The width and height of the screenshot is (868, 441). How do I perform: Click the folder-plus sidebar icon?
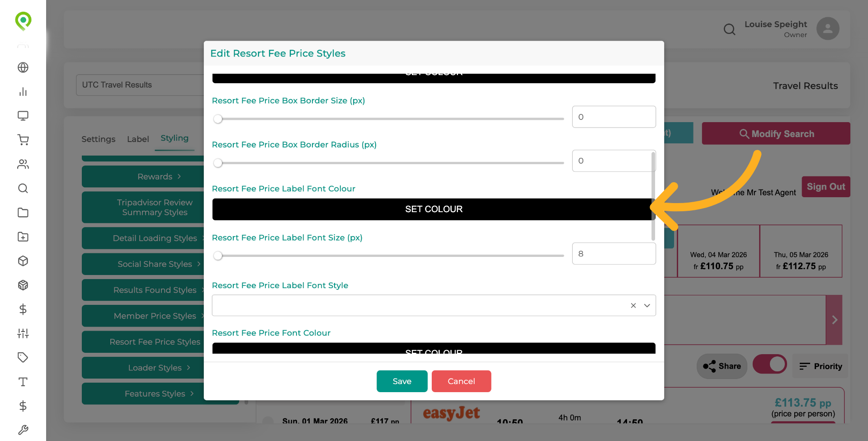pyautogui.click(x=23, y=237)
